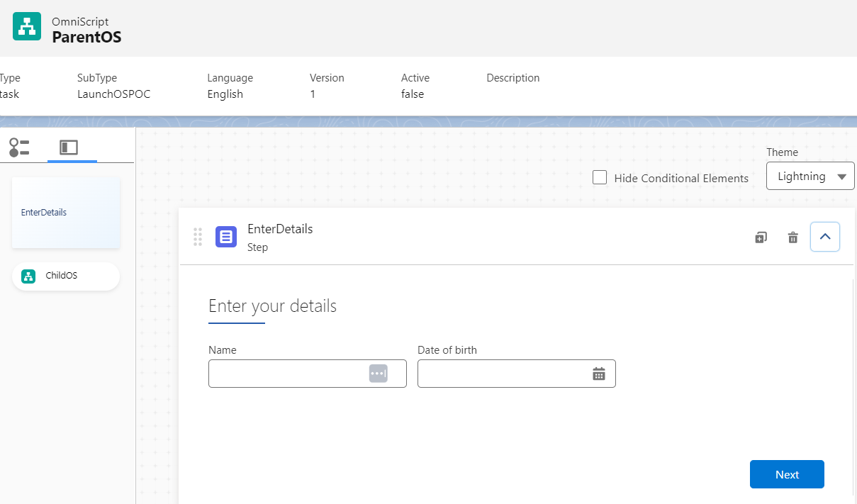This screenshot has width=857, height=504.
Task: Collapse the EnterDetails step section
Action: (x=825, y=237)
